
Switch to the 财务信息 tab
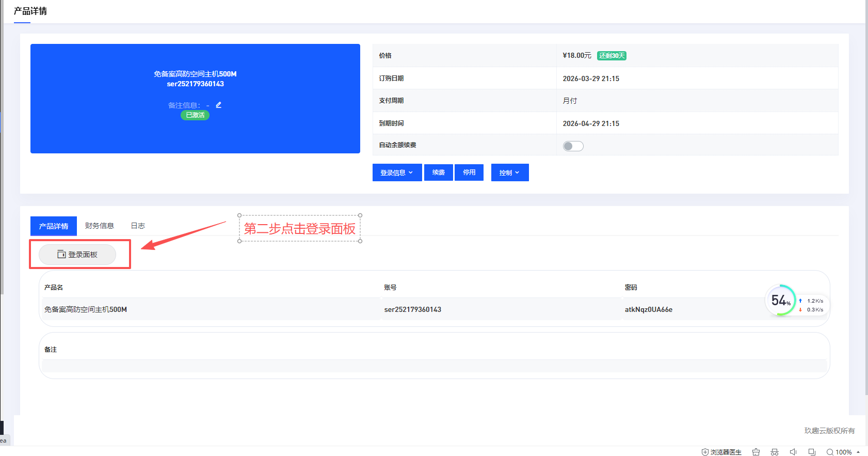tap(100, 226)
